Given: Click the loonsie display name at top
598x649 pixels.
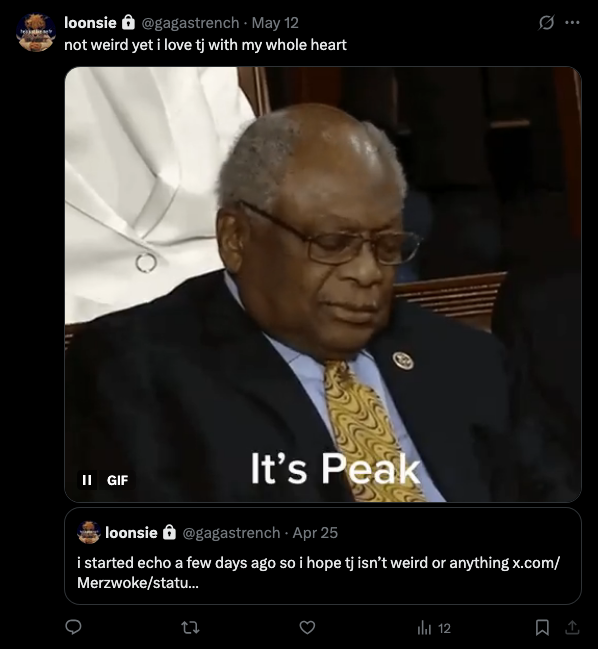Looking at the screenshot, I should point(90,22).
